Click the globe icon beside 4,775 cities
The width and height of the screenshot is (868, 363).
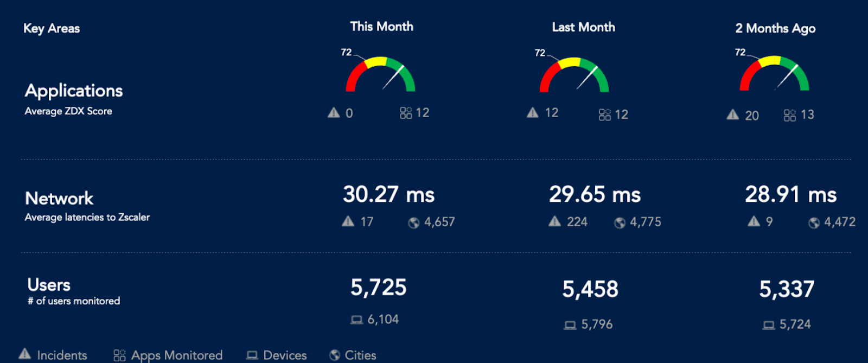(x=620, y=222)
